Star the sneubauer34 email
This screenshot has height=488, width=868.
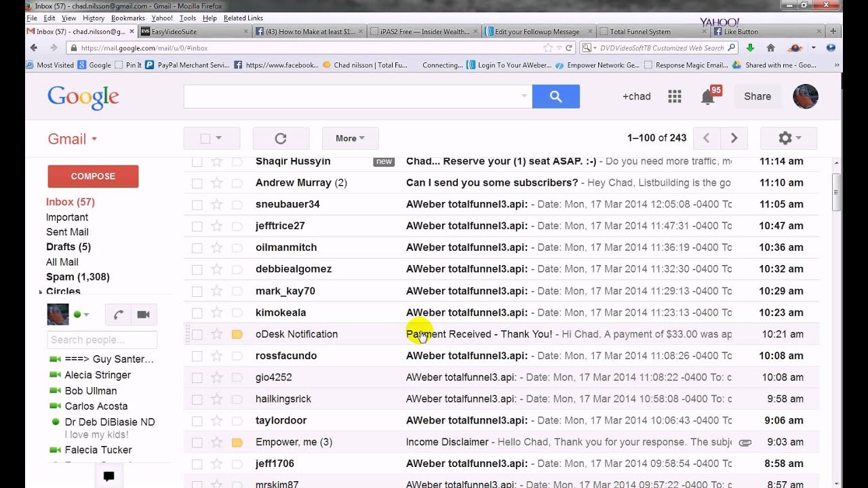tap(216, 205)
